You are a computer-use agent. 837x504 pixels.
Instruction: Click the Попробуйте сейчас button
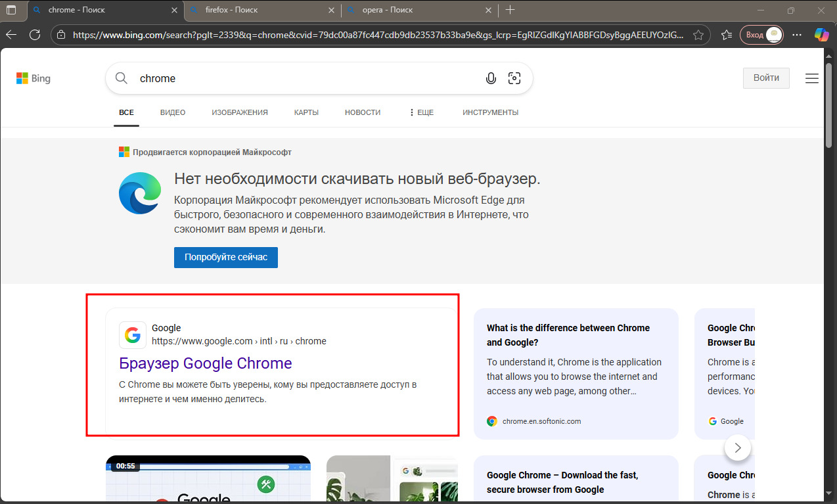coord(225,258)
